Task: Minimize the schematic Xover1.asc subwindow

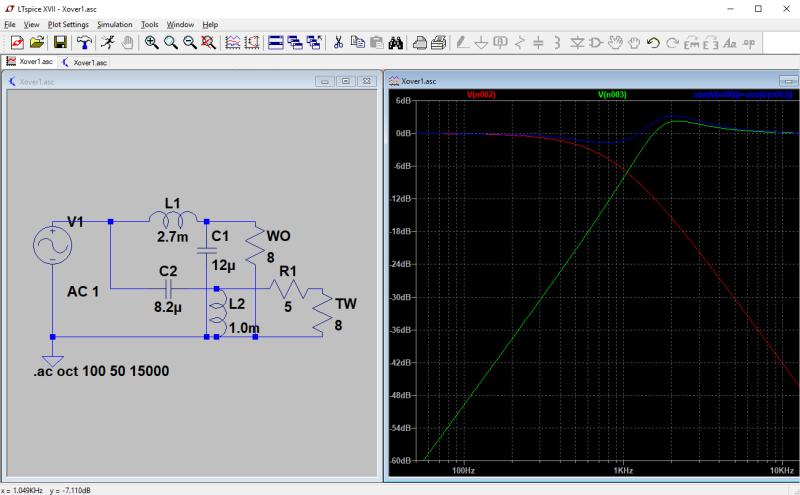Action: pyautogui.click(x=324, y=81)
